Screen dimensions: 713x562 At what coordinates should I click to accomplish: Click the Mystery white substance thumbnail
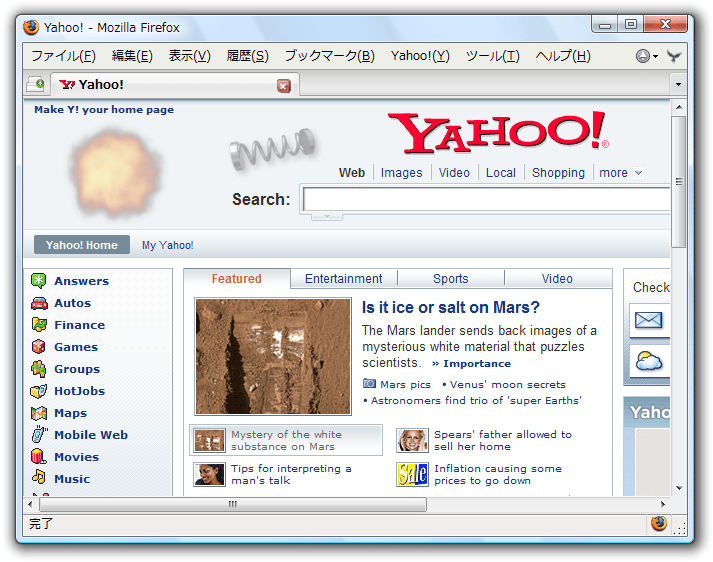(209, 441)
